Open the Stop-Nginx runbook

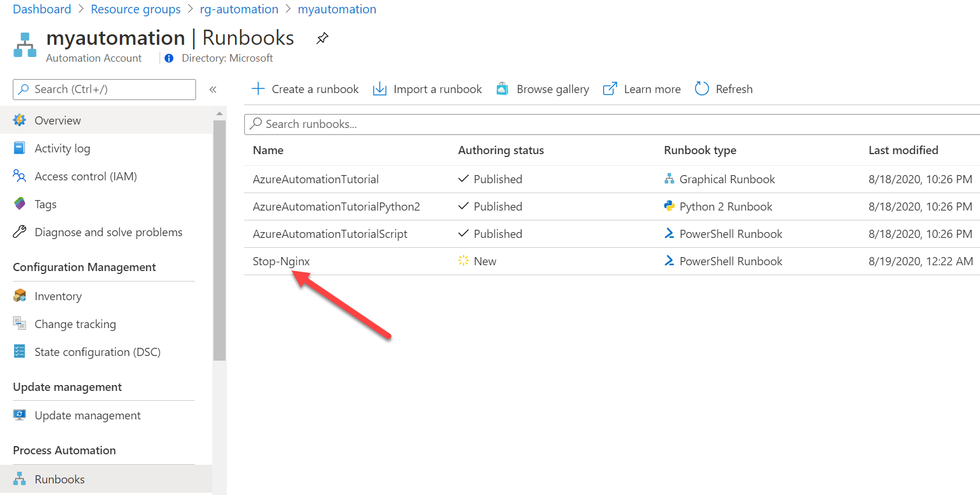point(281,261)
